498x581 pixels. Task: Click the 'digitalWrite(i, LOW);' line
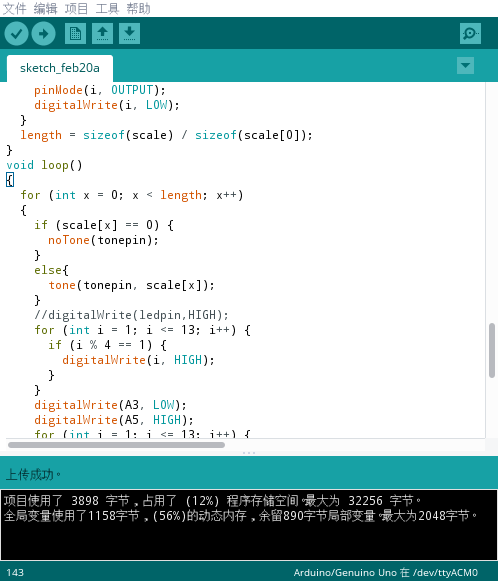click(x=107, y=105)
